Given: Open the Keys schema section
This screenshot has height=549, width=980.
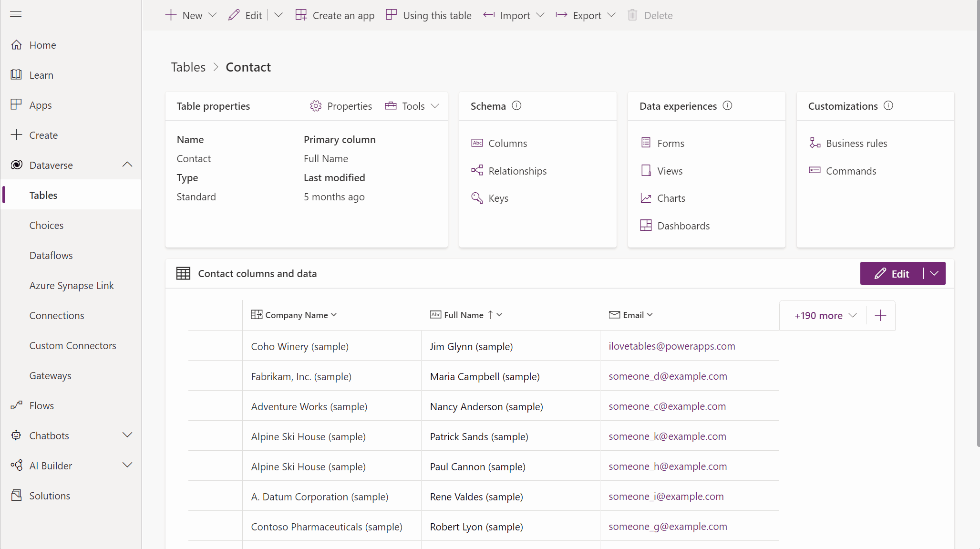Looking at the screenshot, I should pos(498,197).
